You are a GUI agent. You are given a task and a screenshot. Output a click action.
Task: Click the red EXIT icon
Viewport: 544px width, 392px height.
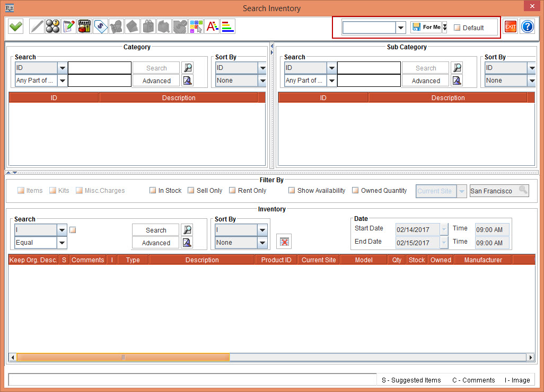click(510, 27)
